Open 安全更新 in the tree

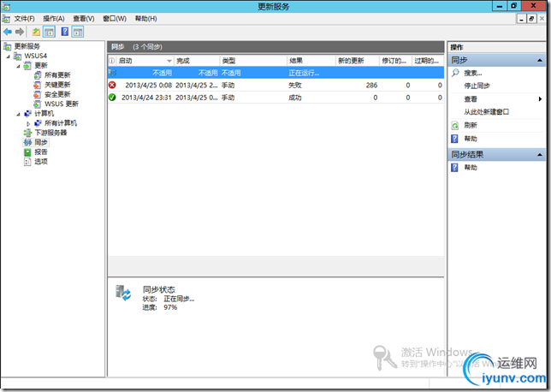(57, 94)
